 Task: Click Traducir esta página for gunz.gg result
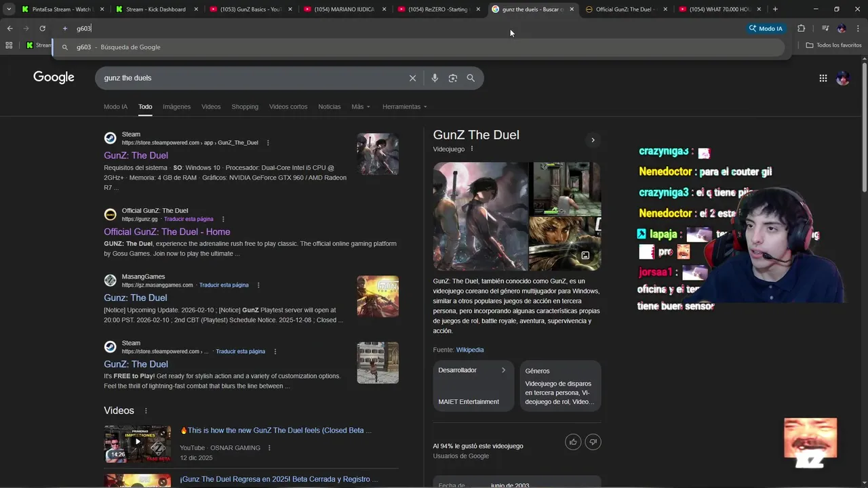(x=189, y=219)
